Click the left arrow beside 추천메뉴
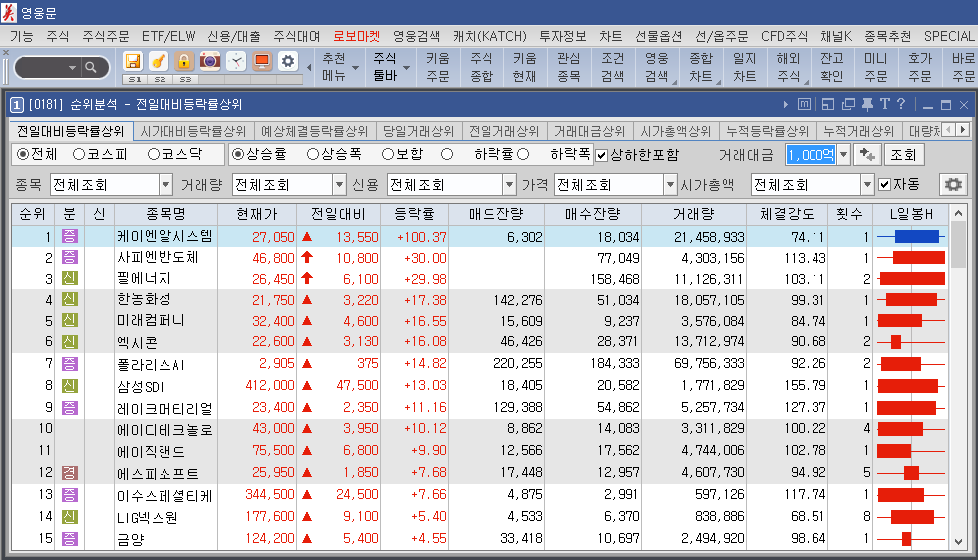Image resolution: width=978 pixels, height=560 pixels. click(x=309, y=67)
